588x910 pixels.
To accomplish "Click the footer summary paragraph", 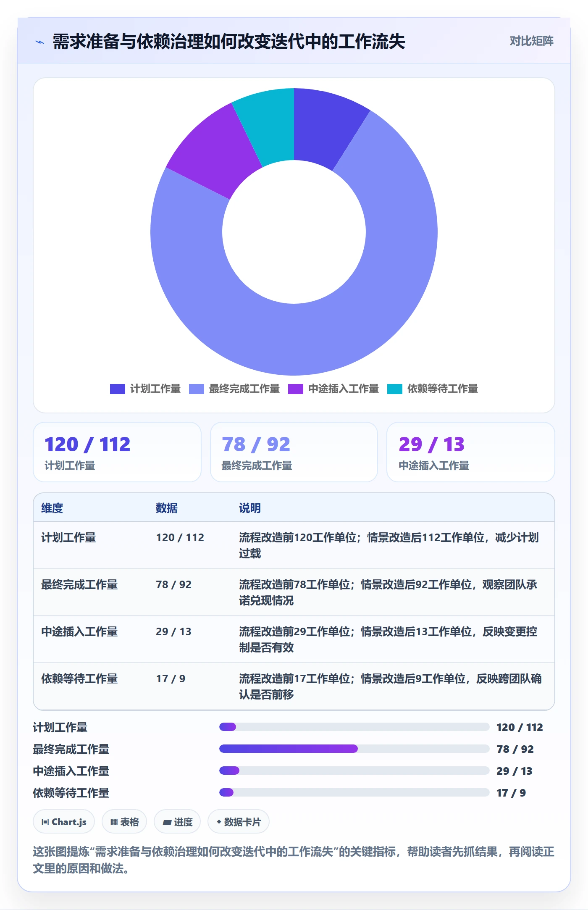I will click(x=294, y=860).
